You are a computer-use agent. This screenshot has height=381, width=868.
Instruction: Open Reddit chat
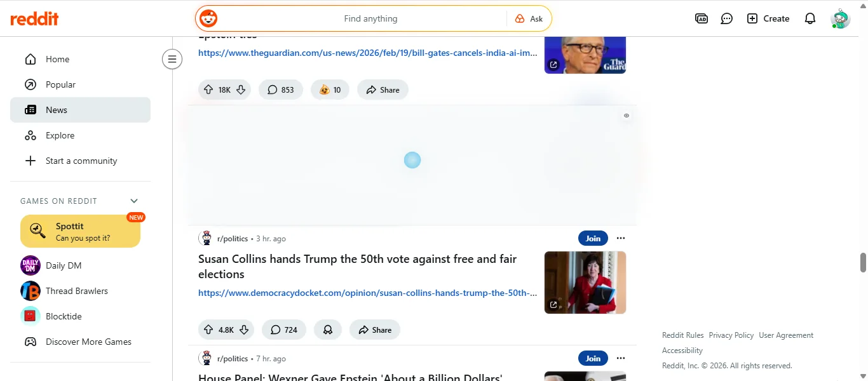click(x=726, y=18)
